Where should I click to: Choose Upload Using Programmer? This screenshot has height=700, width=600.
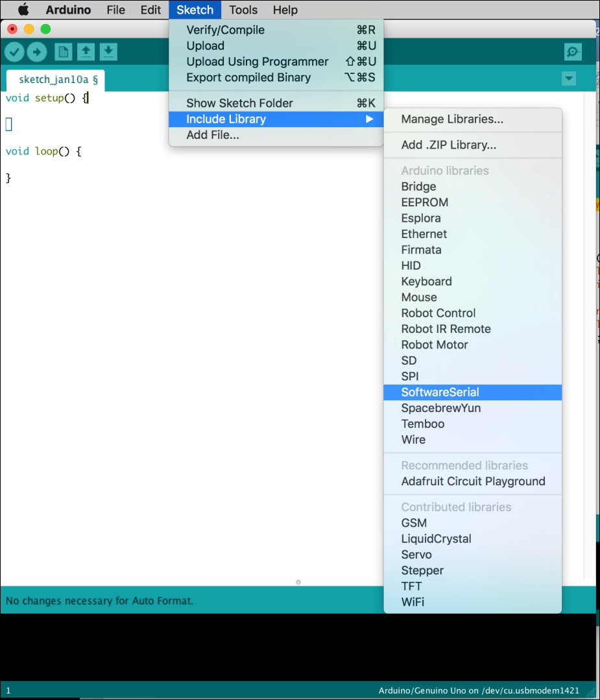(276, 62)
